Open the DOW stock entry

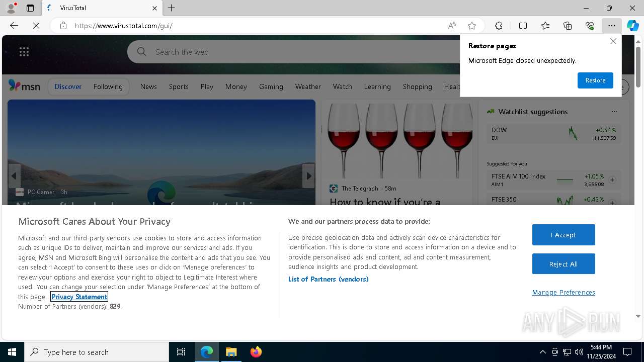[553, 133]
